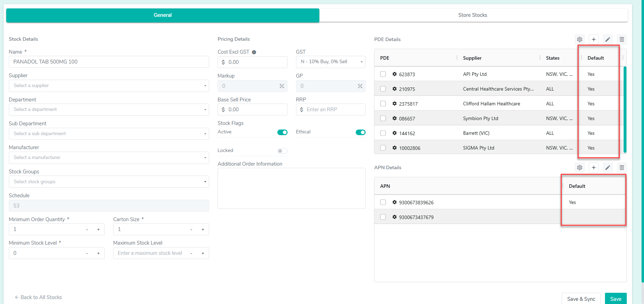Viewport: 644px width, 304px height.
Task: Open the Stock Groups dropdown
Action: (x=109, y=182)
